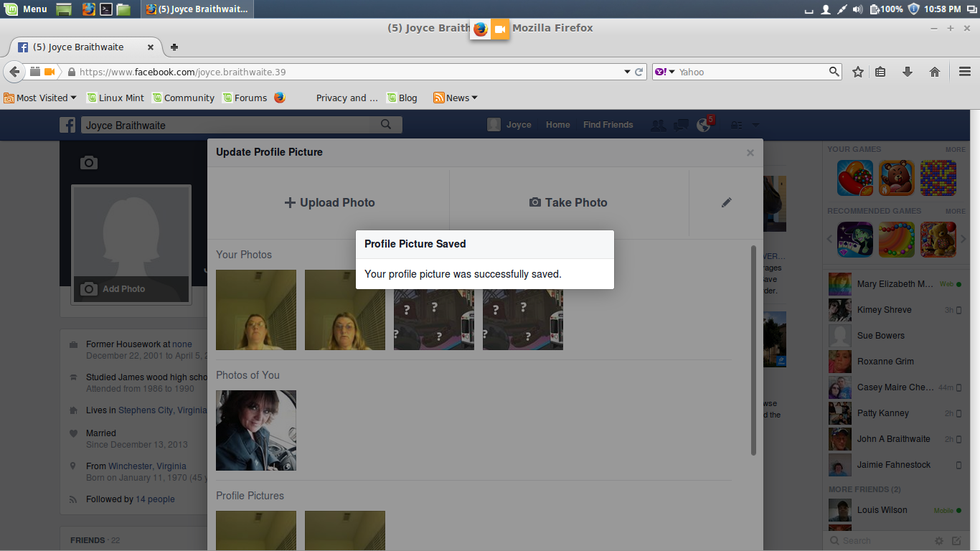Viewport: 980px width, 551px height.
Task: Open Find Friends in Facebook header
Action: (608, 125)
